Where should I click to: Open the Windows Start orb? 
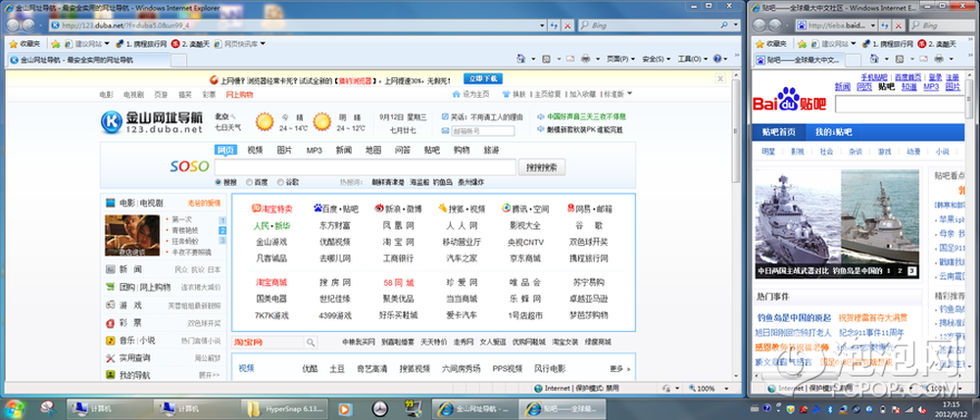point(14,408)
